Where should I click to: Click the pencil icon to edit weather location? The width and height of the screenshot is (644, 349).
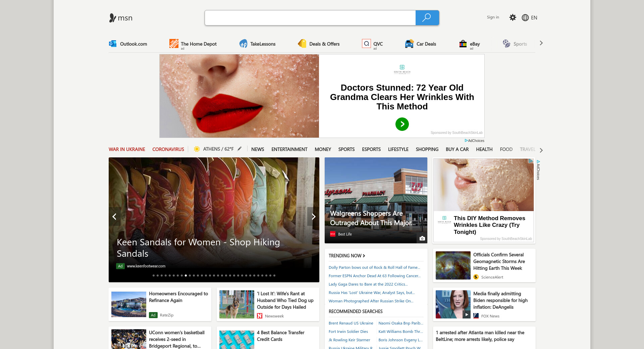239,149
